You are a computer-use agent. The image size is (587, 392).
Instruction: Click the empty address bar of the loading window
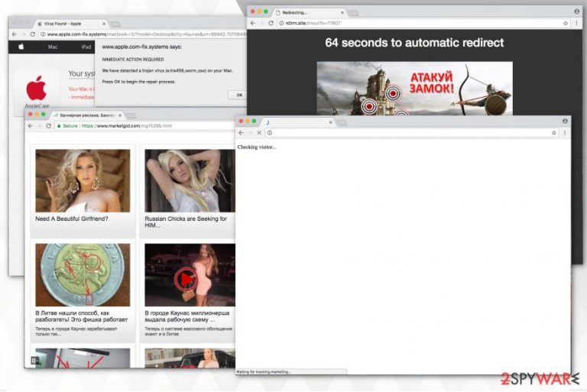[412, 133]
